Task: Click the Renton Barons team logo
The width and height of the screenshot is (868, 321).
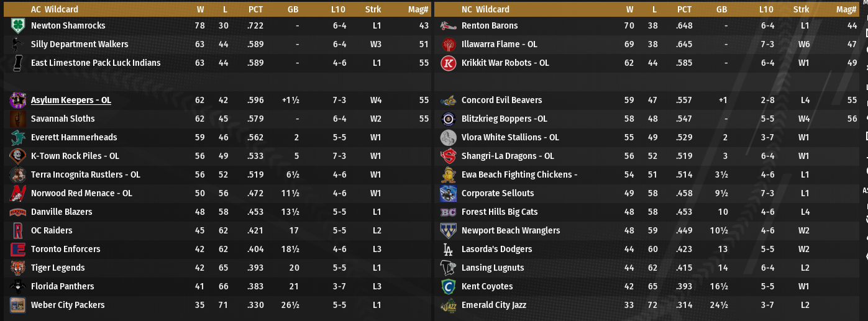Action: (448, 25)
